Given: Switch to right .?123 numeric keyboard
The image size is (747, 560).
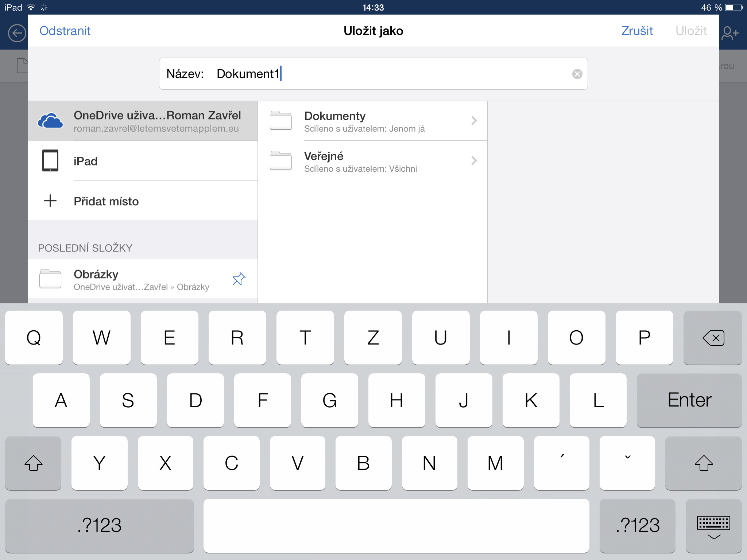Looking at the screenshot, I should tap(637, 525).
